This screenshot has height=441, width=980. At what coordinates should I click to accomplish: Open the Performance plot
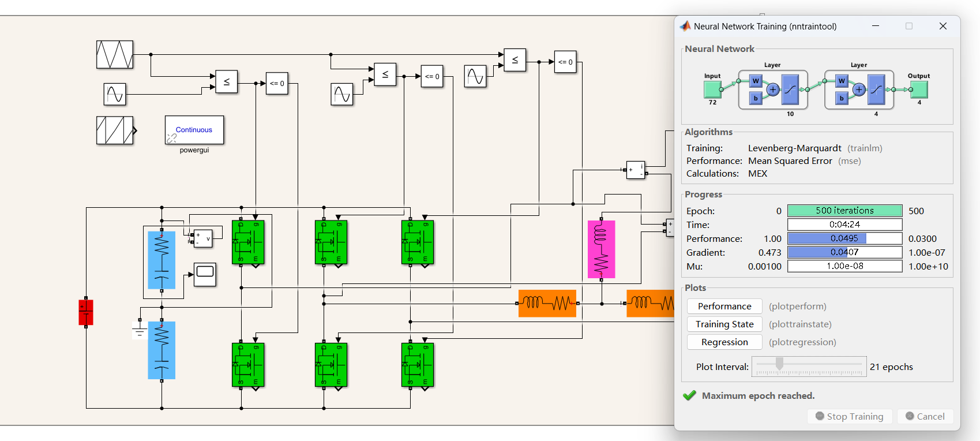click(x=724, y=307)
